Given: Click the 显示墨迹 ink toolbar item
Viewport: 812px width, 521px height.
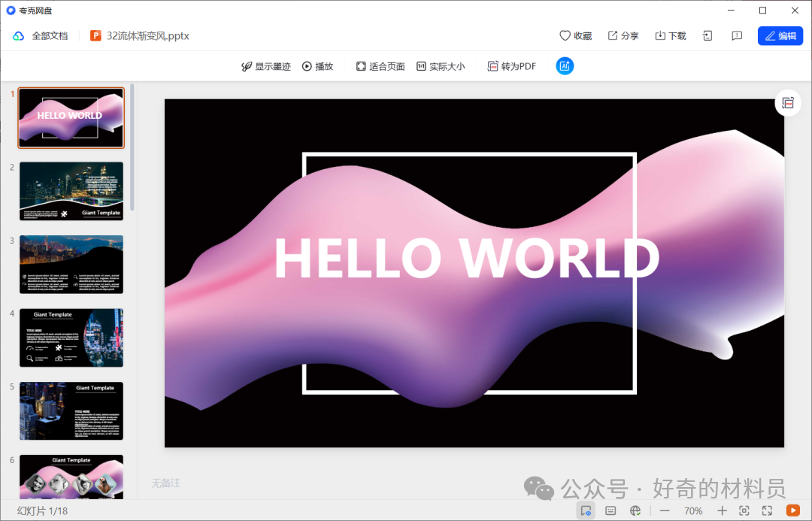Looking at the screenshot, I should coord(266,66).
